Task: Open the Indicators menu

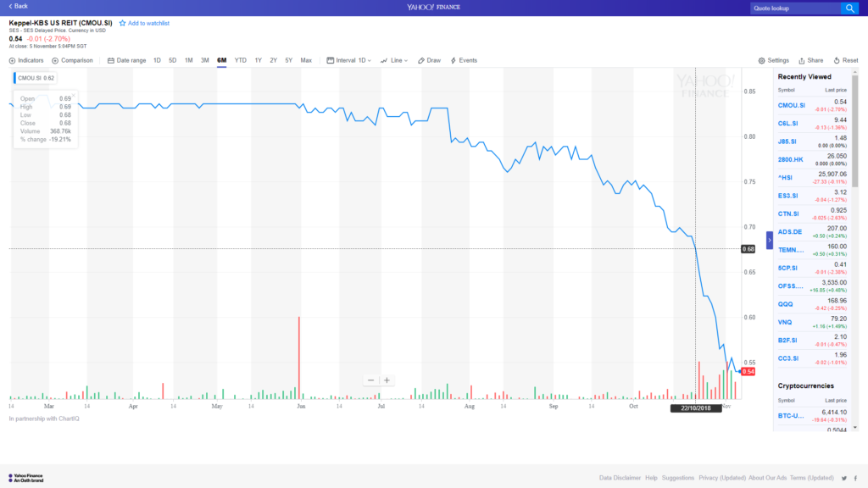Action: click(26, 60)
